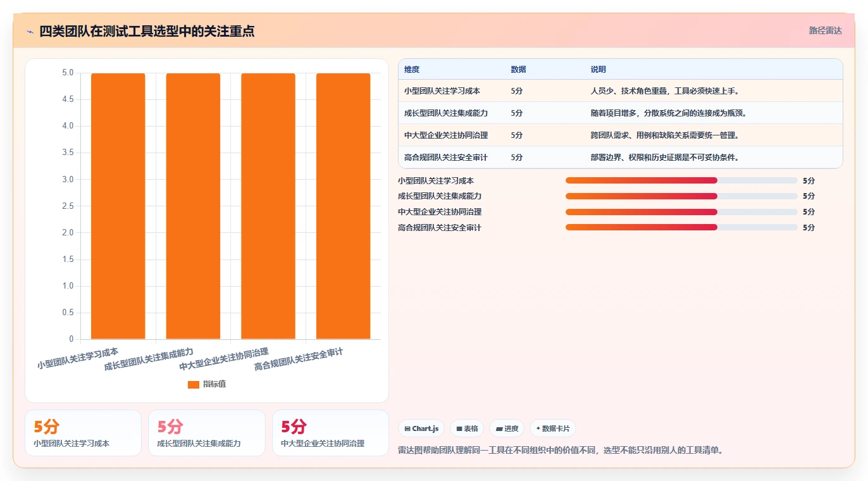Click the 路径雷达 label in the header
The width and height of the screenshot is (868, 481).
click(826, 30)
